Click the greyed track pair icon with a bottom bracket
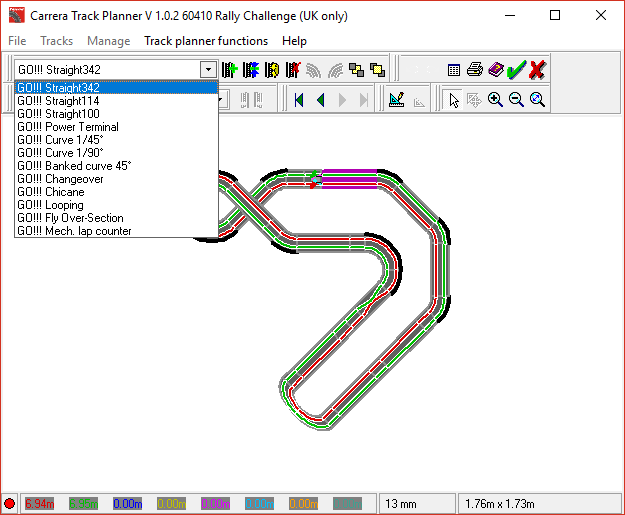625x515 pixels. tap(245, 100)
